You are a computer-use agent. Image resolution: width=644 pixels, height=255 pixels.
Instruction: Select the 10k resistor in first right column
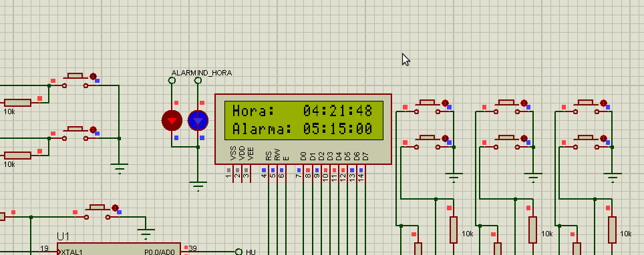point(454,230)
